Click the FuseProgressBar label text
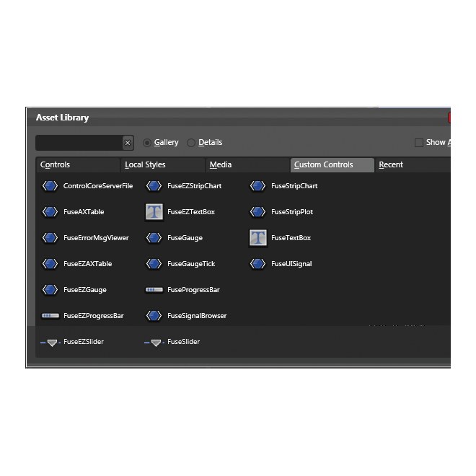Viewport: 476px width, 476px height. pos(193,290)
